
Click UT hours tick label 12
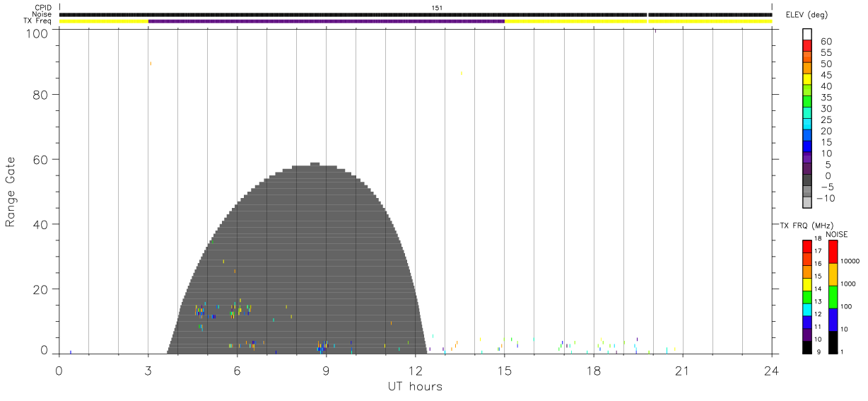416,369
